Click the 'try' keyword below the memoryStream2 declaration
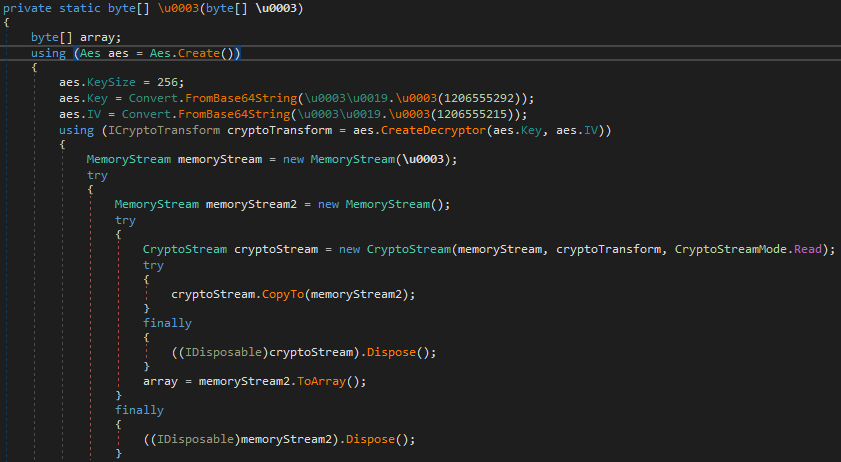Image resolution: width=841 pixels, height=462 pixels. coord(126,221)
